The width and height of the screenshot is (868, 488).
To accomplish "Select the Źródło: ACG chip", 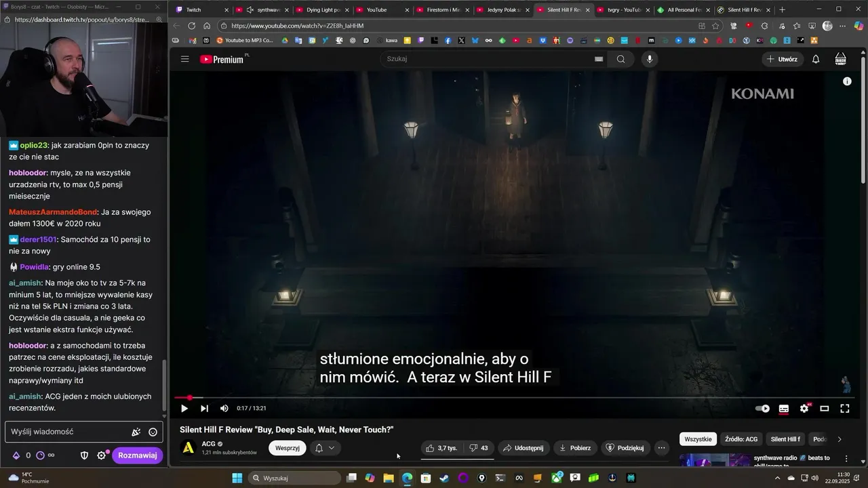I will 741,439.
